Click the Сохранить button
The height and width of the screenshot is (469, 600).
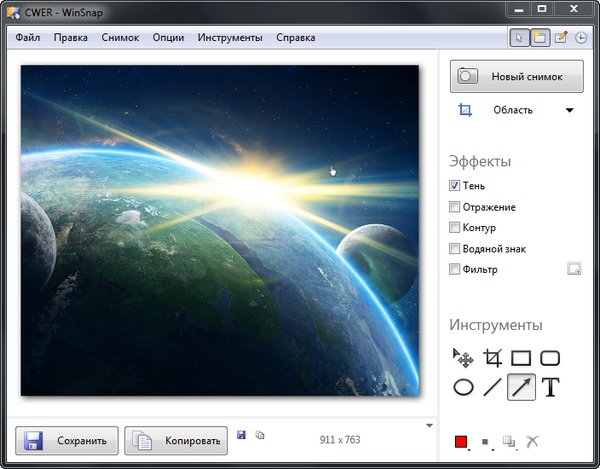pos(68,441)
